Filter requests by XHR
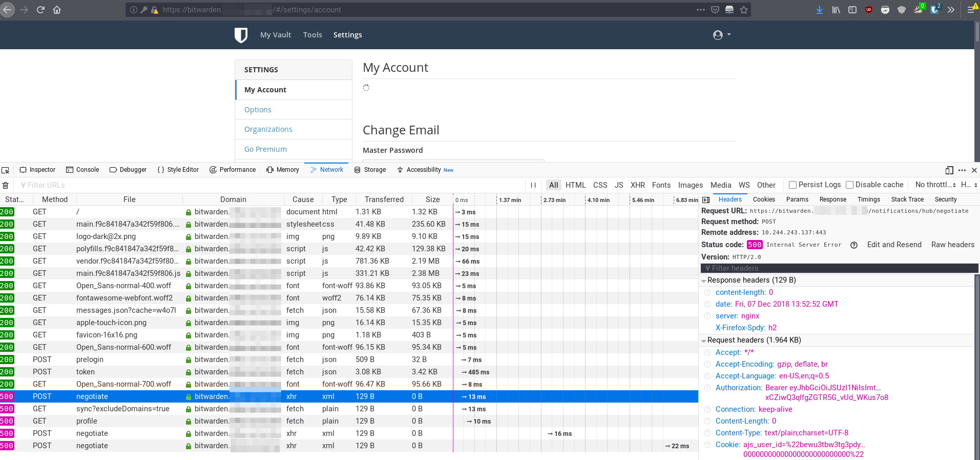 tap(638, 185)
